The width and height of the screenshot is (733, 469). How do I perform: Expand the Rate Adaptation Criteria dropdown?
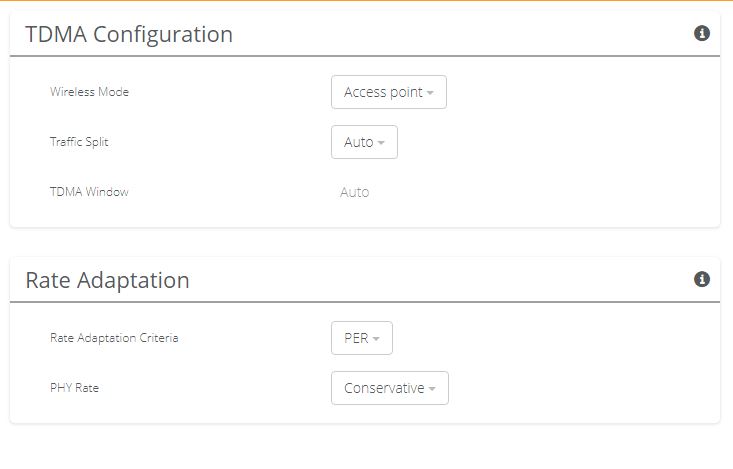pyautogui.click(x=361, y=338)
